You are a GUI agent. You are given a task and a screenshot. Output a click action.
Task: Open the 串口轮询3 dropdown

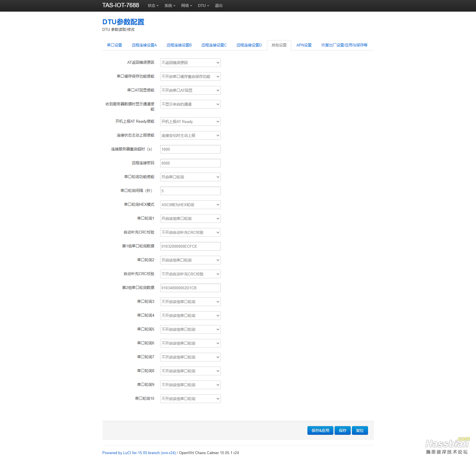tap(191, 302)
